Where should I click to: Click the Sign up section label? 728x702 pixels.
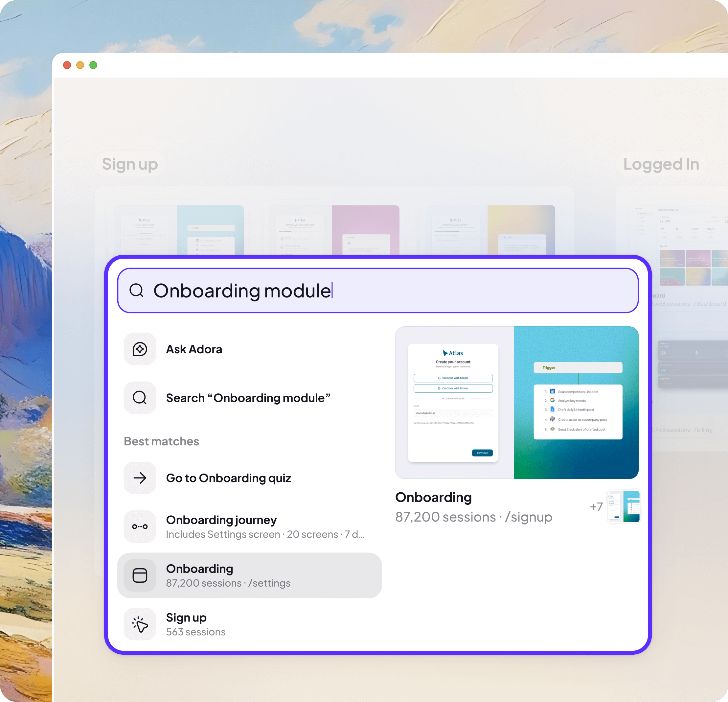[130, 164]
